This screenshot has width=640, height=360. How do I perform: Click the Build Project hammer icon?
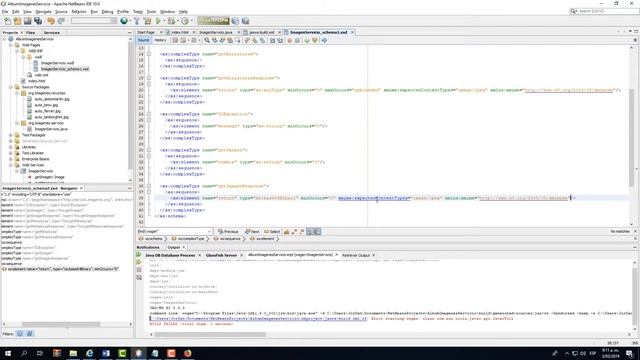coord(137,21)
